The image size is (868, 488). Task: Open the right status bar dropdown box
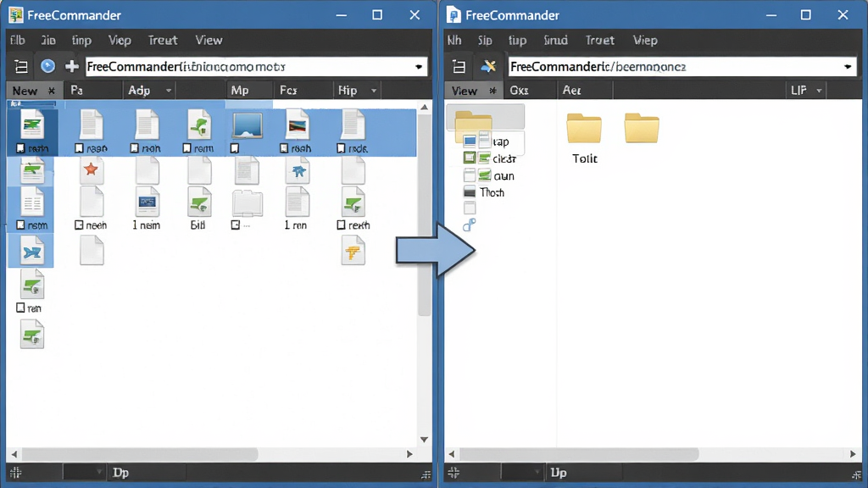coord(521,473)
